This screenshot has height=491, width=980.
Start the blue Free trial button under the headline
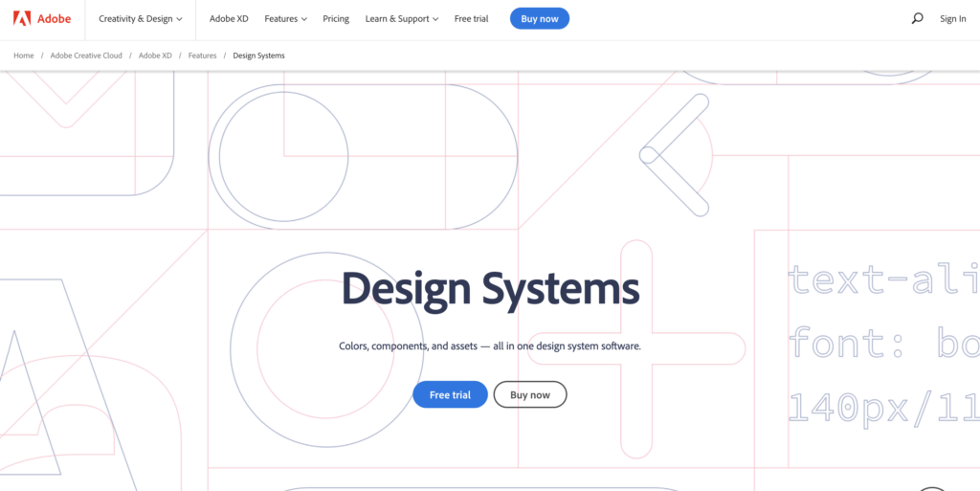450,394
